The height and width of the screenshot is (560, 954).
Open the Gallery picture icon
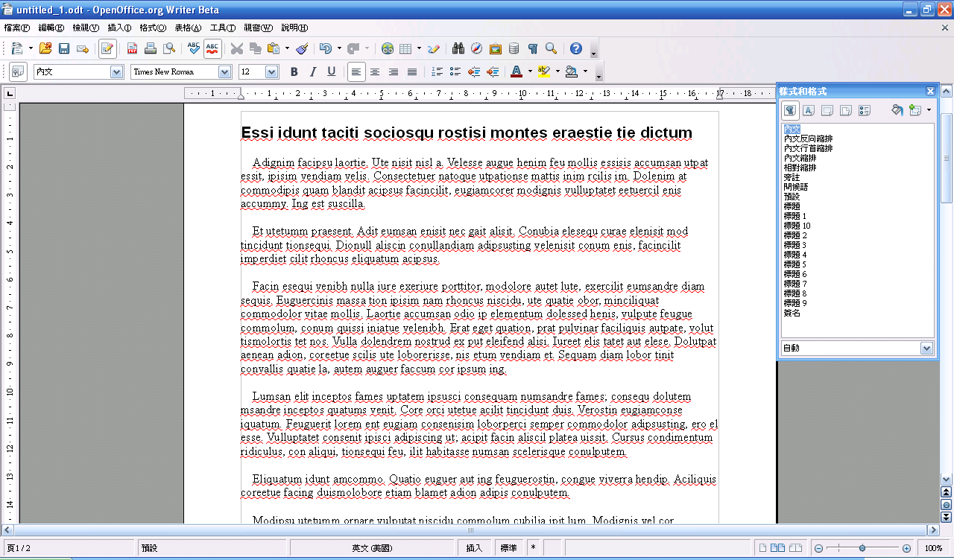[496, 48]
